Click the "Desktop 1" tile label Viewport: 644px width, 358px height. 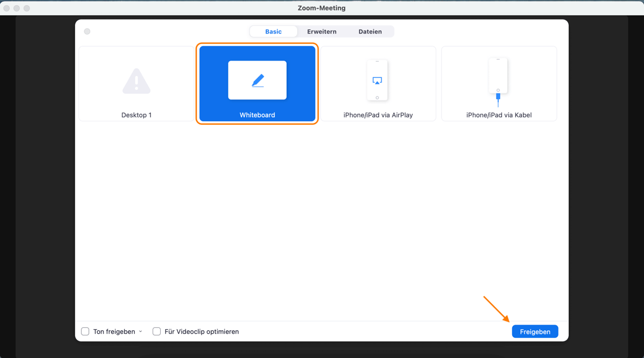(136, 115)
